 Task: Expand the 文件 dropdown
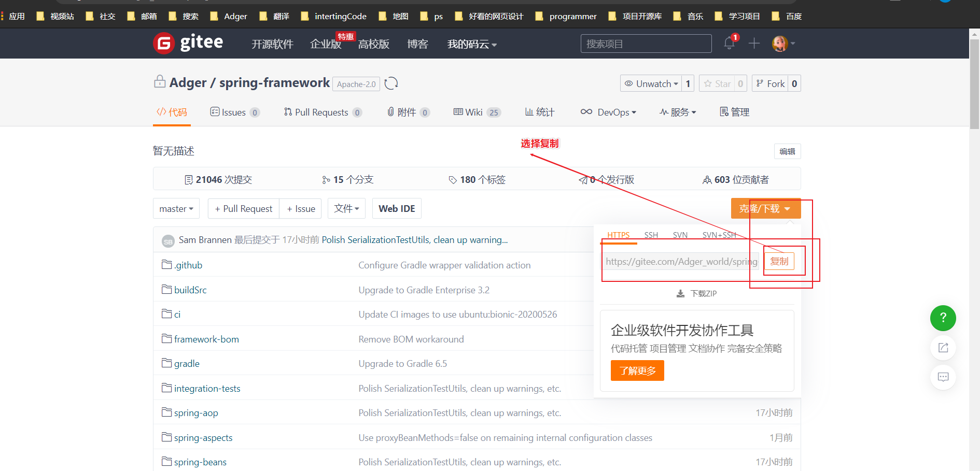coord(346,208)
